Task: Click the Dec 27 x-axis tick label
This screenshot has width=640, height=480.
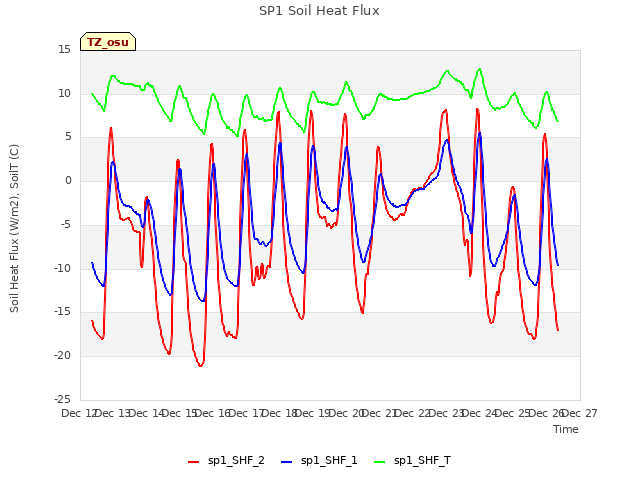Action: click(x=580, y=413)
